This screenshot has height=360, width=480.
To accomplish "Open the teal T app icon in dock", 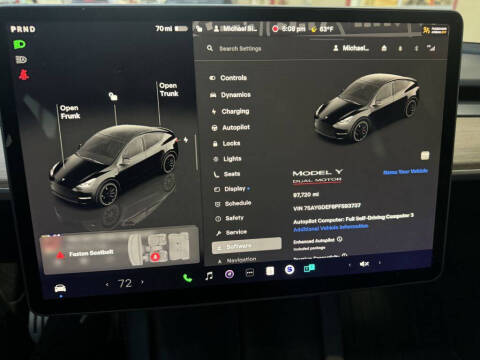I will tap(309, 268).
